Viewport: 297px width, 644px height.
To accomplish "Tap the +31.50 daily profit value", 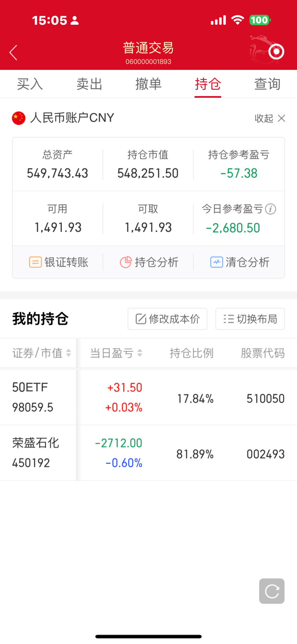I will point(125,388).
